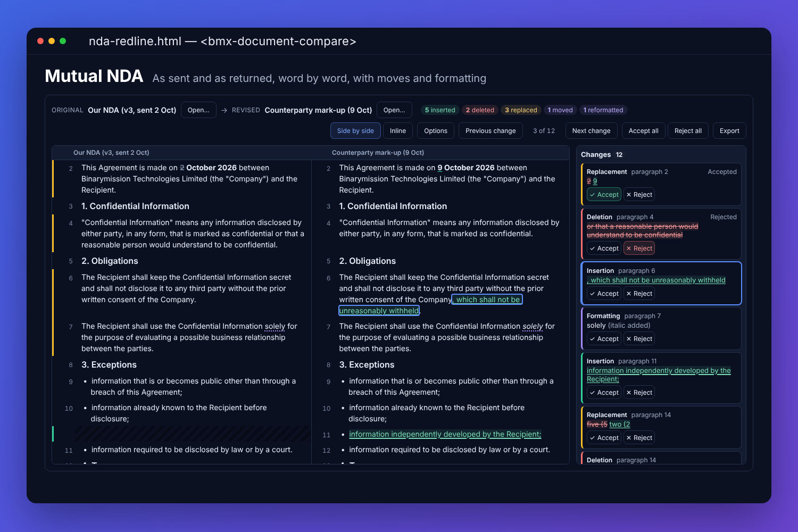798x532 pixels.
Task: Reject the paragraph 4 deletion
Action: pos(639,248)
